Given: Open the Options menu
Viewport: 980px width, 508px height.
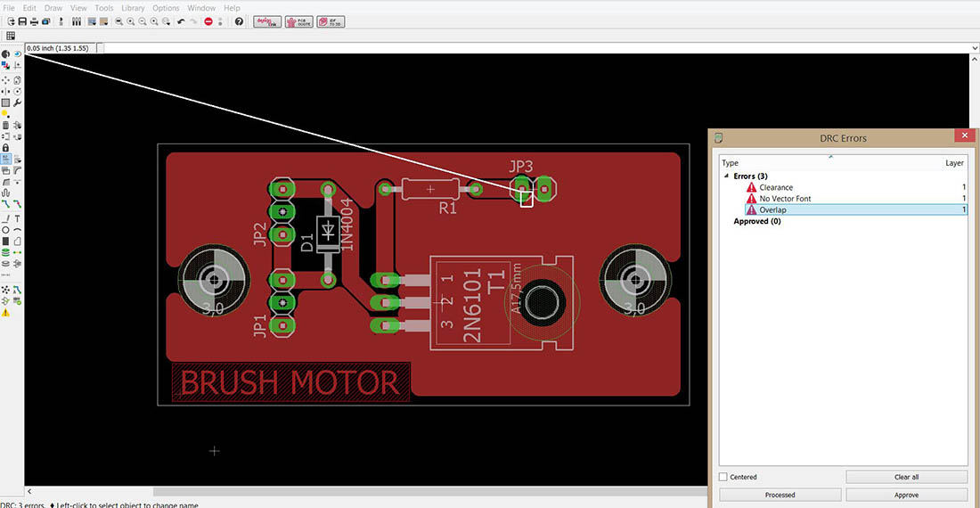Looking at the screenshot, I should (x=166, y=7).
